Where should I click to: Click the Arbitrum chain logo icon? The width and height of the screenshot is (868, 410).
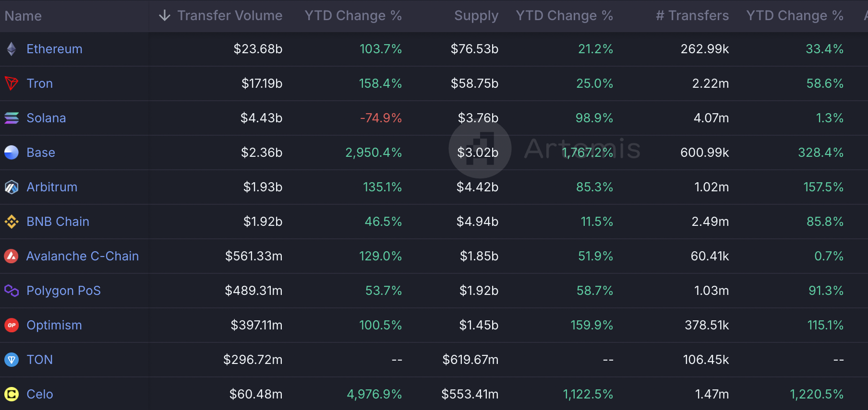(12, 187)
